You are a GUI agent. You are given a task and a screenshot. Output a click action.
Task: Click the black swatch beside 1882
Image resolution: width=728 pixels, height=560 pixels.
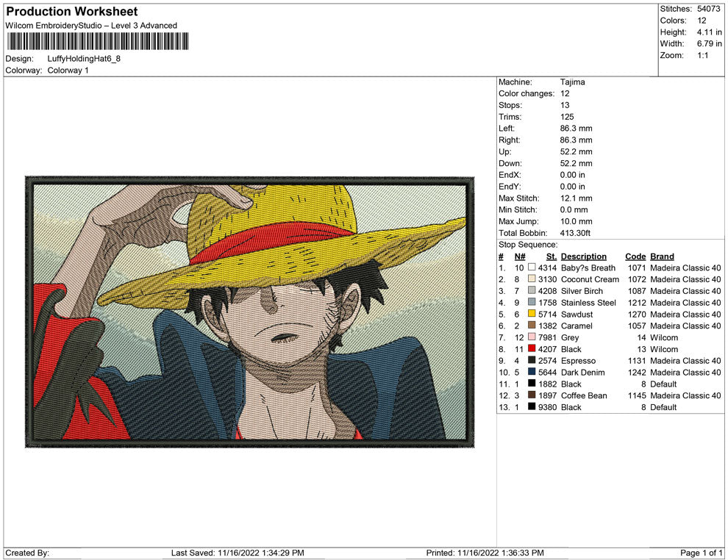click(532, 383)
